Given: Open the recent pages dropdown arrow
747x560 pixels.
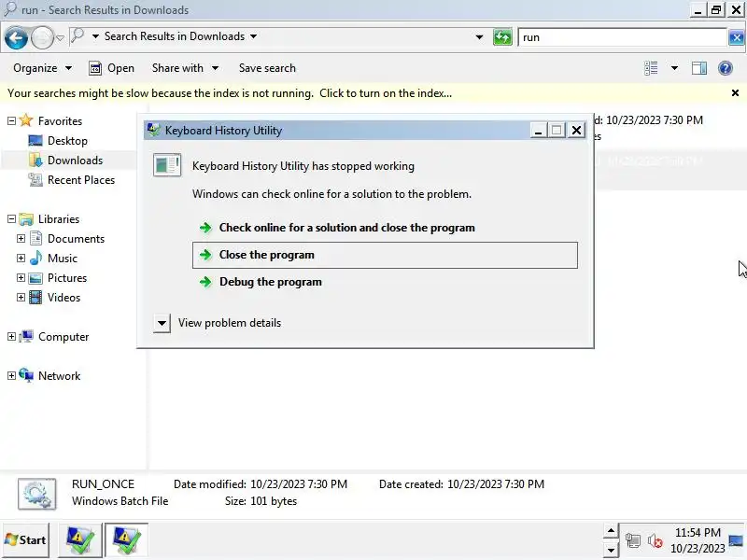Looking at the screenshot, I should (x=60, y=37).
